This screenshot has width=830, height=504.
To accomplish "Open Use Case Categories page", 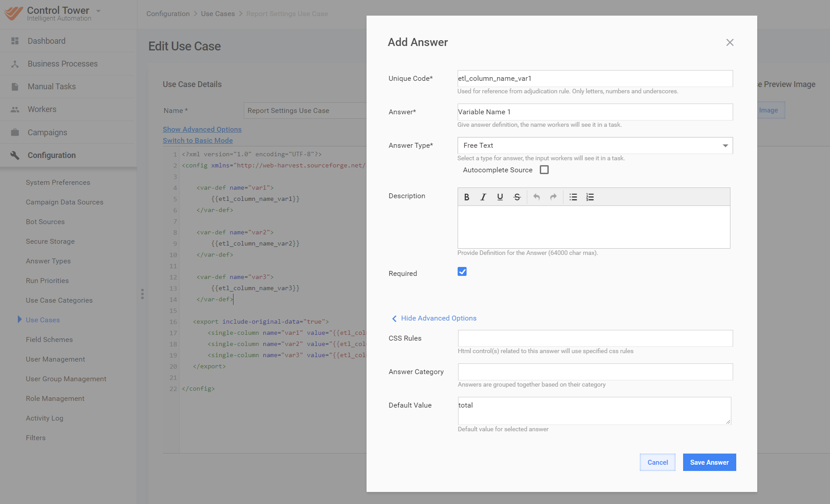I will 59,300.
